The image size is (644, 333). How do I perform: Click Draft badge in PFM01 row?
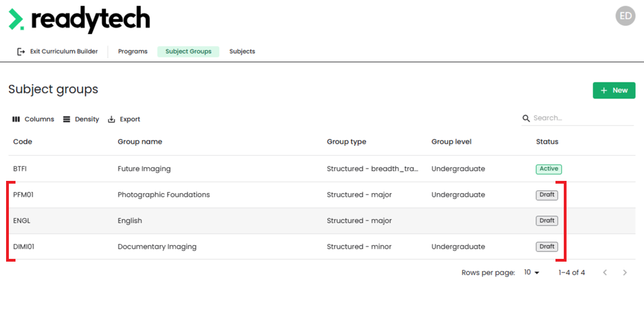click(547, 195)
